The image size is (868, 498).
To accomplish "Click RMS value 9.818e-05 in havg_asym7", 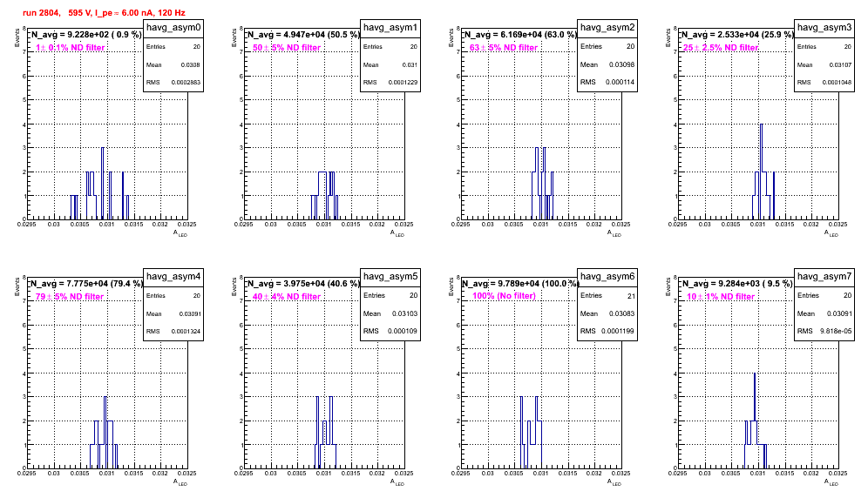I will [836, 331].
